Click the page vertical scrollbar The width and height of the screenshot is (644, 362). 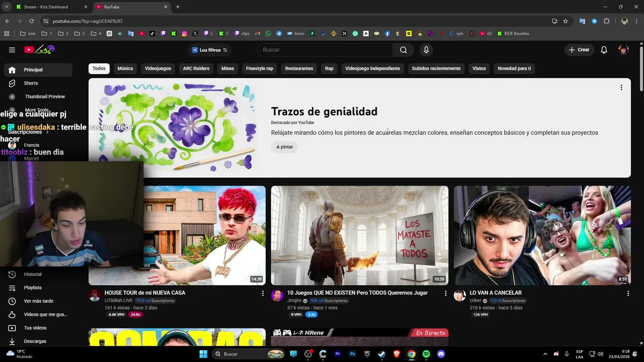(x=641, y=68)
